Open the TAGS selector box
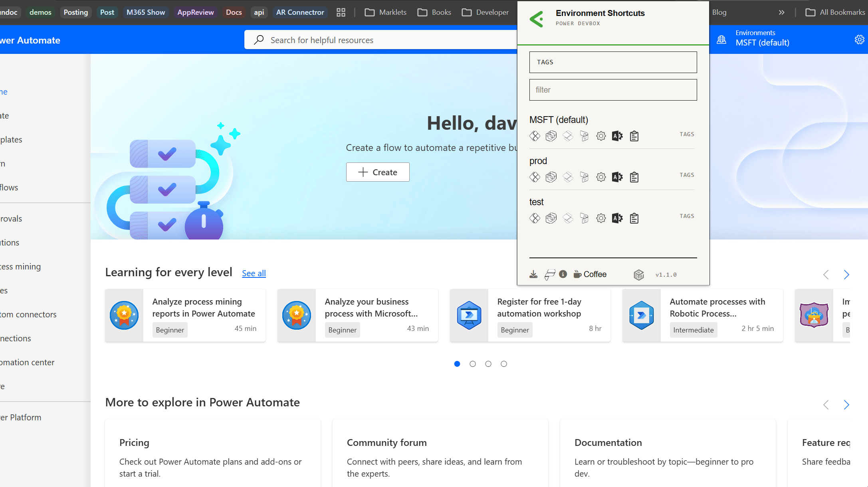The height and width of the screenshot is (487, 868). 613,62
